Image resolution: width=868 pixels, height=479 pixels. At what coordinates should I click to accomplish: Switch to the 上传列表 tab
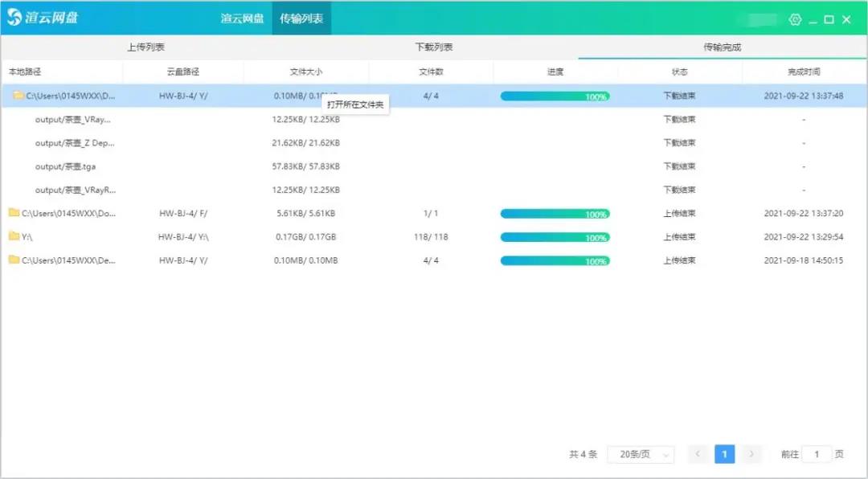coord(145,47)
